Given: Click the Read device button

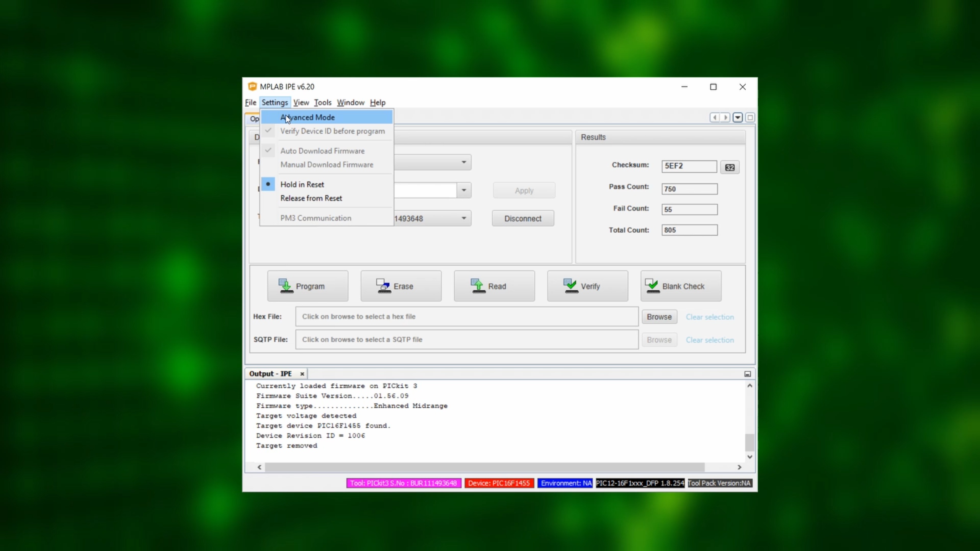Looking at the screenshot, I should [x=494, y=286].
